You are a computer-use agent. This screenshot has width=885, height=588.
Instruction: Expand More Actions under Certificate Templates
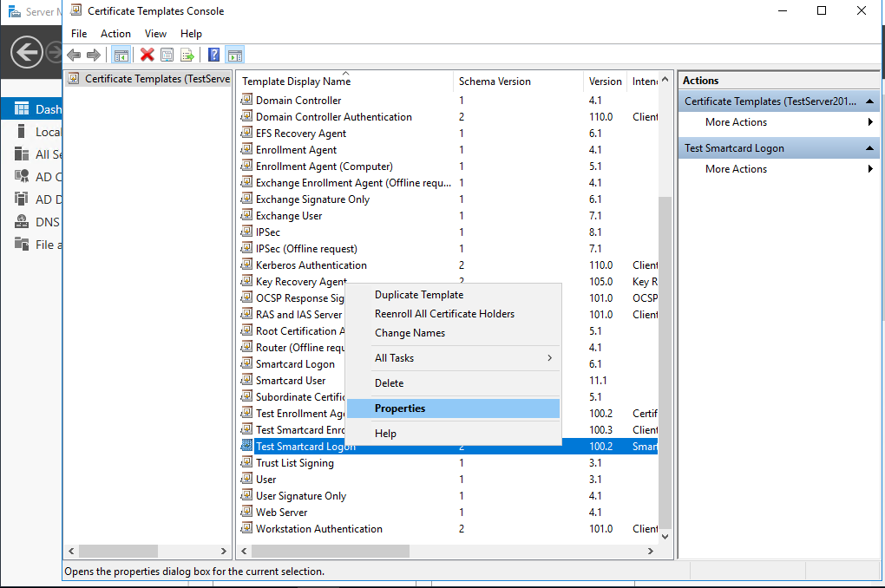click(x=736, y=122)
